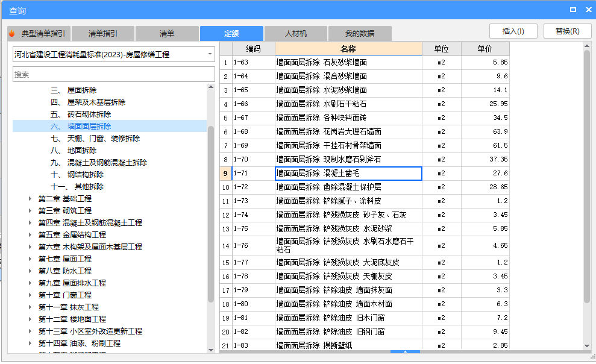
Task: Open the 我的数据 tab
Action: tap(360, 33)
